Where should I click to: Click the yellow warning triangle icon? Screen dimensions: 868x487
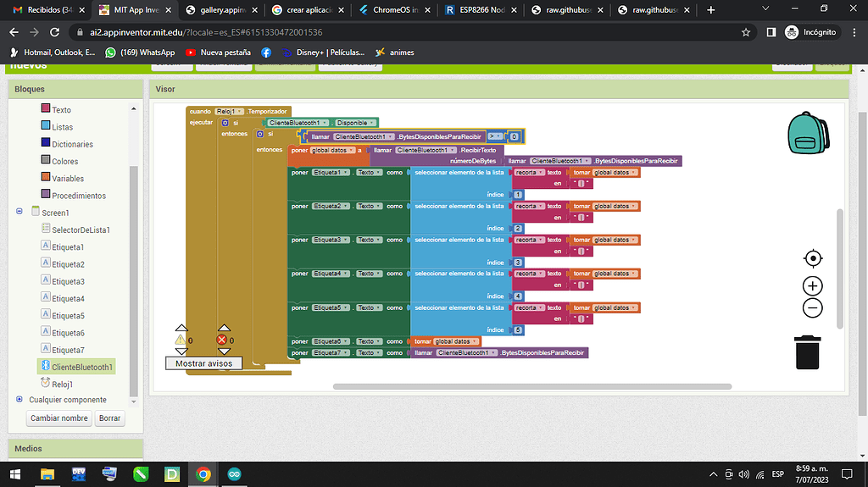(181, 340)
